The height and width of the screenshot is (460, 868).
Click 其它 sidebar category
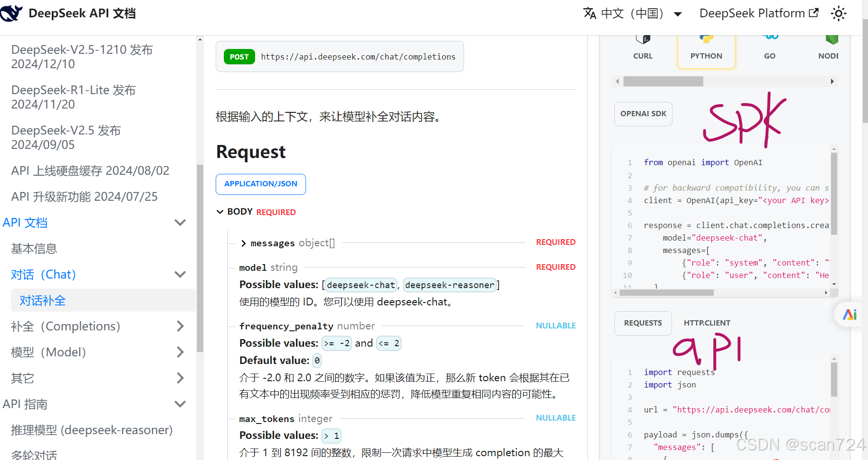(x=23, y=378)
